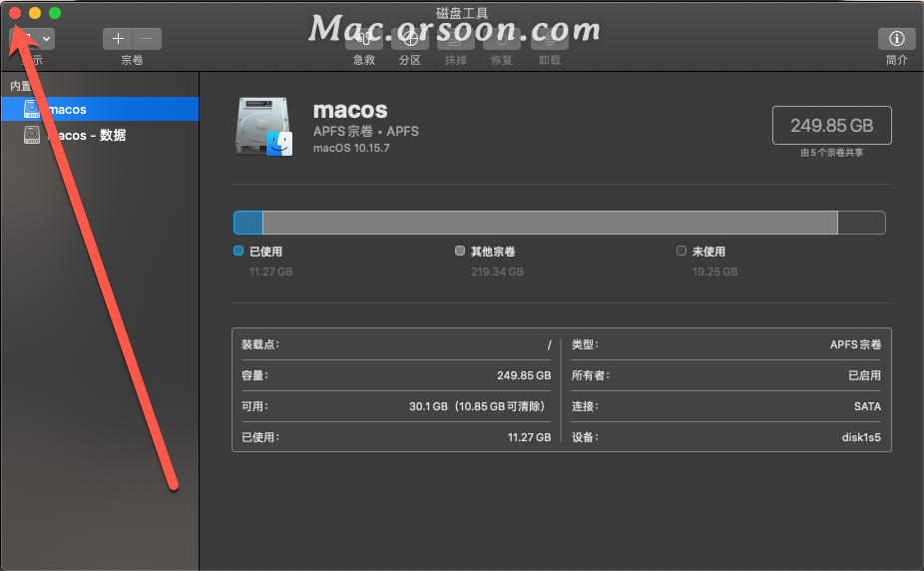Click the unused free segment of the storage bar
The image size is (924, 571).
(861, 223)
